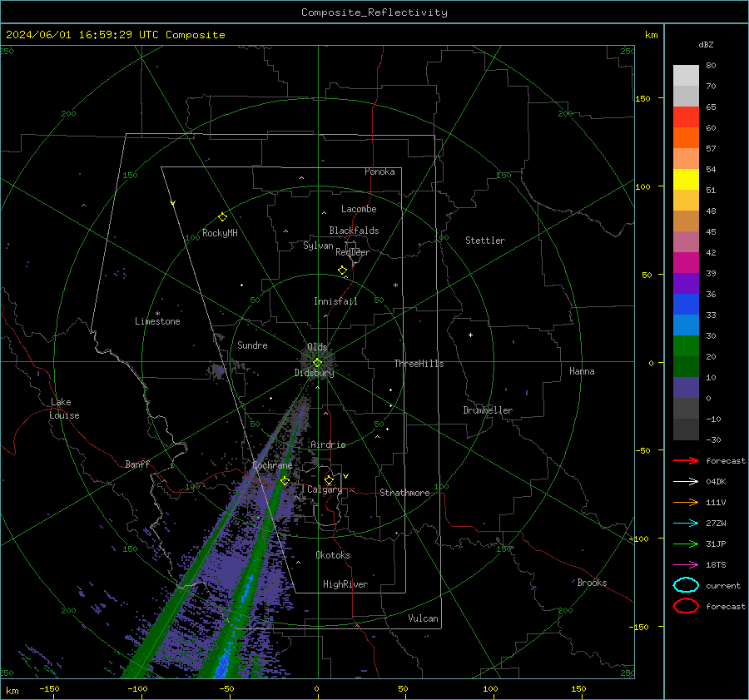
Task: Click the Calgary city label
Action: [325, 489]
